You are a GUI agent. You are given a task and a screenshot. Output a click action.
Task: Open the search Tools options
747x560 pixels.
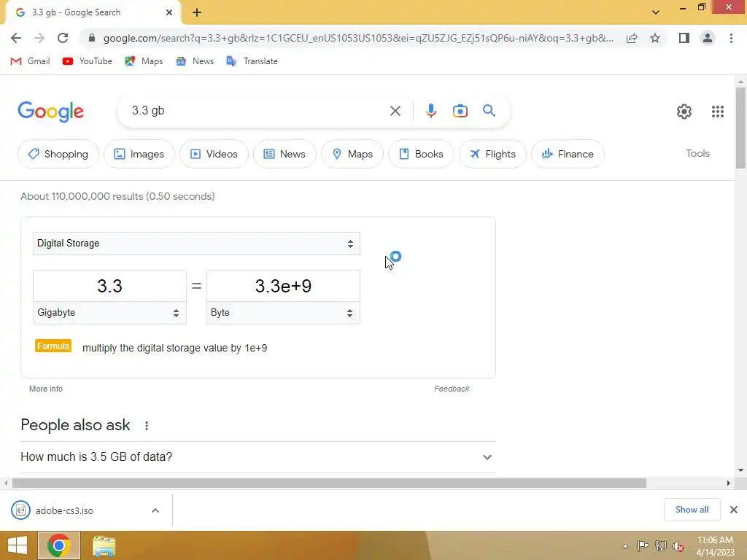tap(697, 153)
